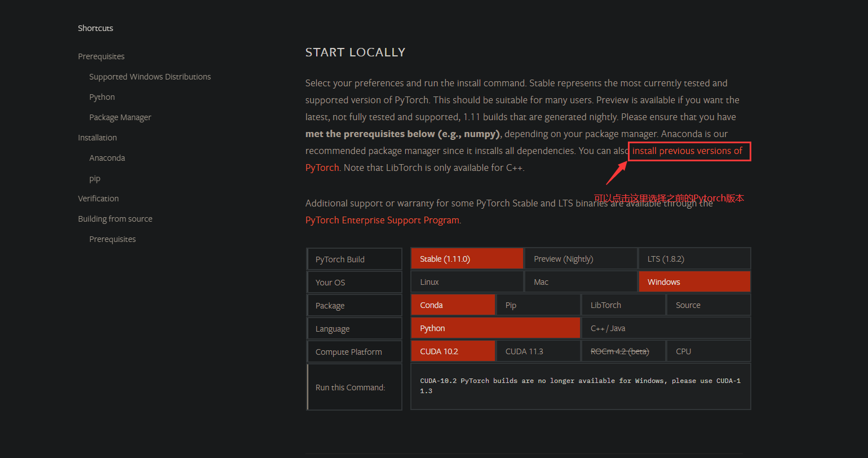Select the LibTorch package option

click(623, 305)
